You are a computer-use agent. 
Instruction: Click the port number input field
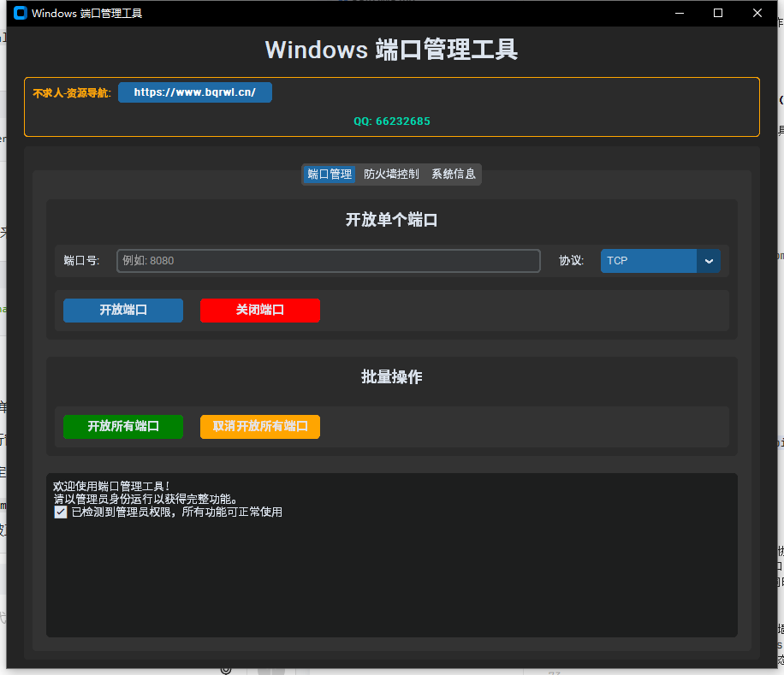coord(328,261)
